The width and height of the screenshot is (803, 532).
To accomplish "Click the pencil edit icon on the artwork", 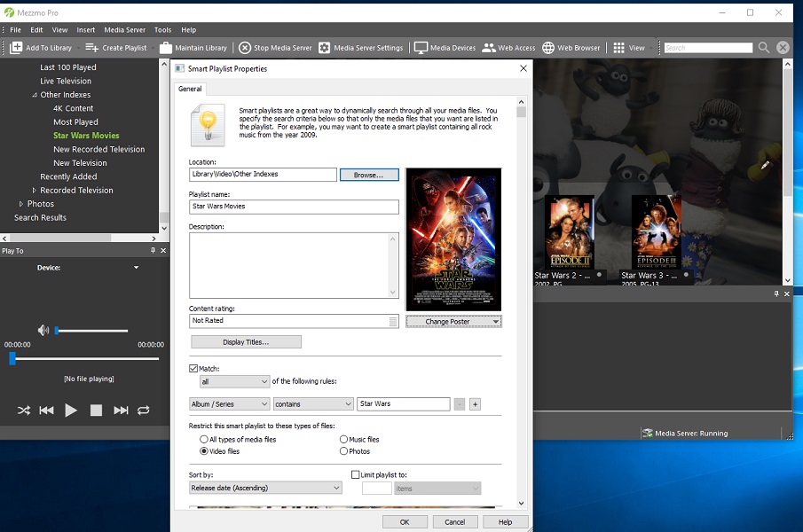I will [765, 165].
